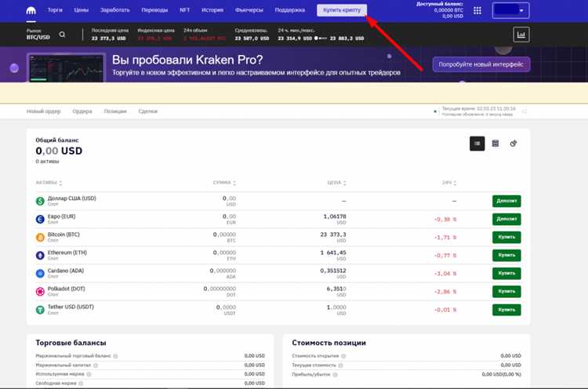
Task: Click info icon beside Маржинальный торговый баланс
Action: click(115, 356)
